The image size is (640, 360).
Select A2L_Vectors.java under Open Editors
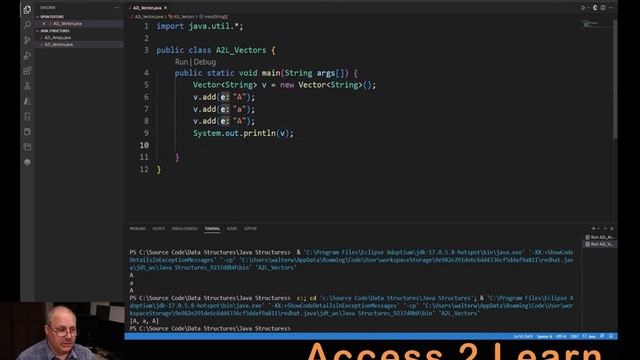67,24
